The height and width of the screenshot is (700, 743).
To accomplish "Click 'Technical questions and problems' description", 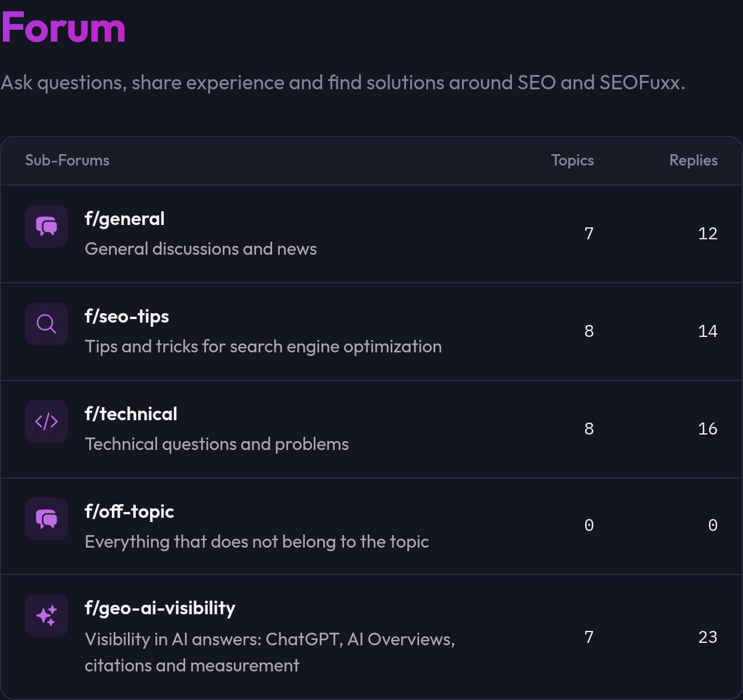I will click(x=217, y=444).
